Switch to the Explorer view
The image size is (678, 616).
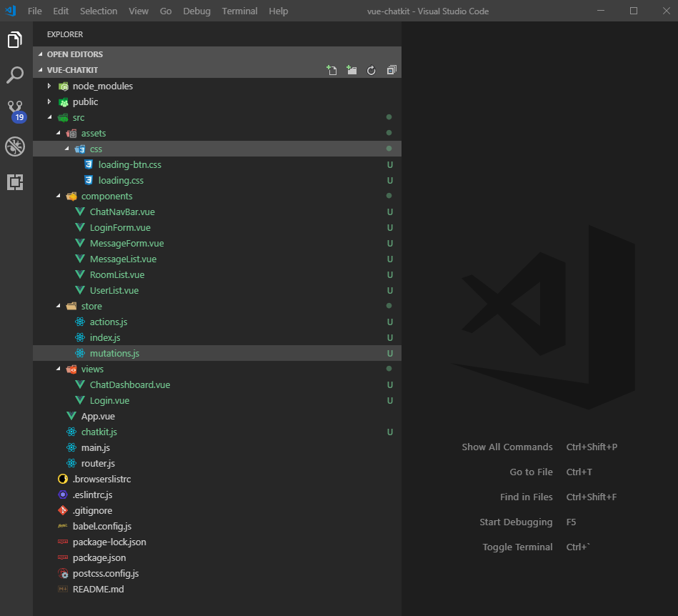point(16,40)
